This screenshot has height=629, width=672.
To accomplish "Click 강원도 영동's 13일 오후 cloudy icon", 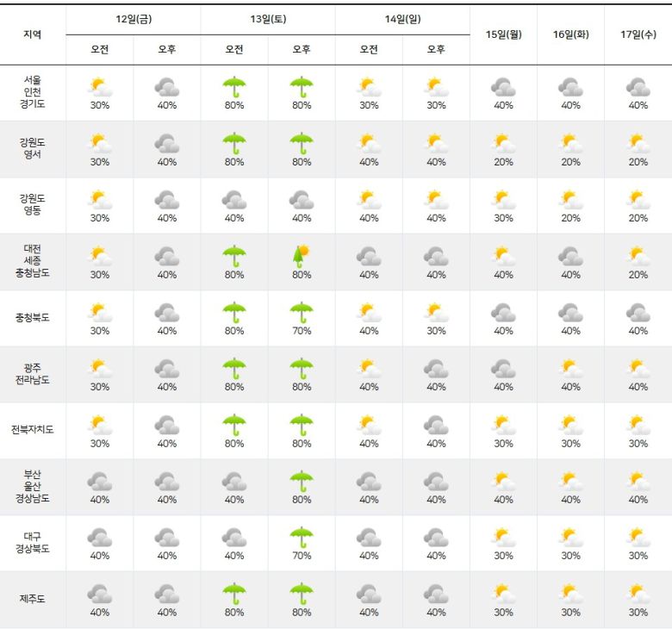I will tap(301, 200).
